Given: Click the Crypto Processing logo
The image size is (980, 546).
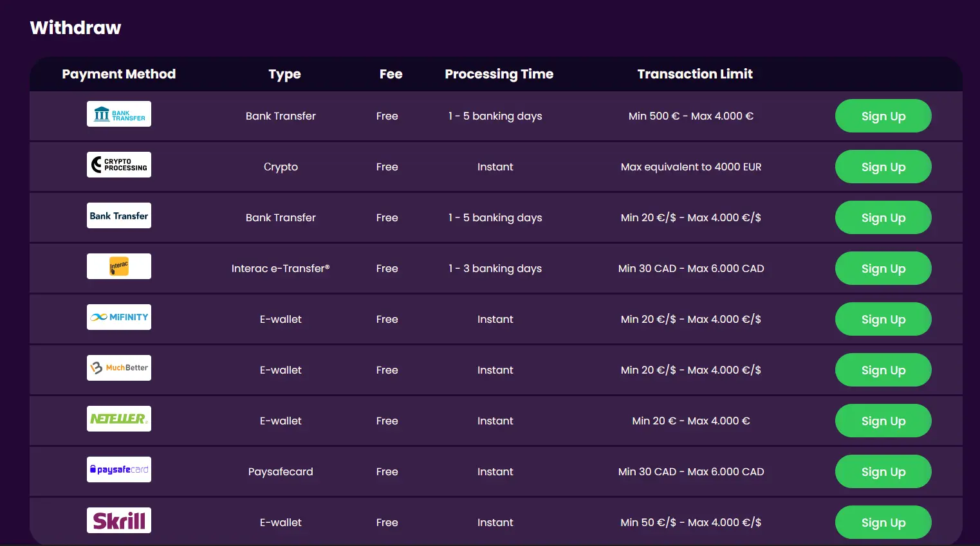Looking at the screenshot, I should coord(119,165).
